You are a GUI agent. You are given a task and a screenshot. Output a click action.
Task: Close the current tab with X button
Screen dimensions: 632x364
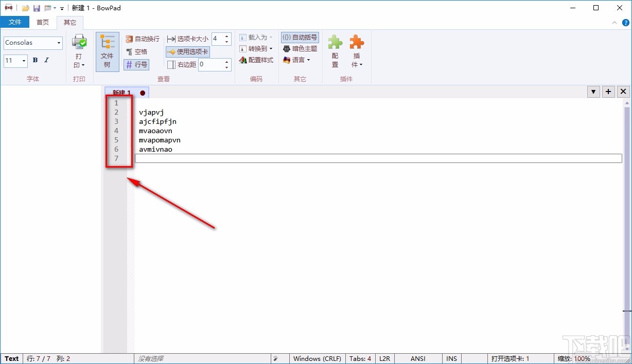[x=623, y=92]
